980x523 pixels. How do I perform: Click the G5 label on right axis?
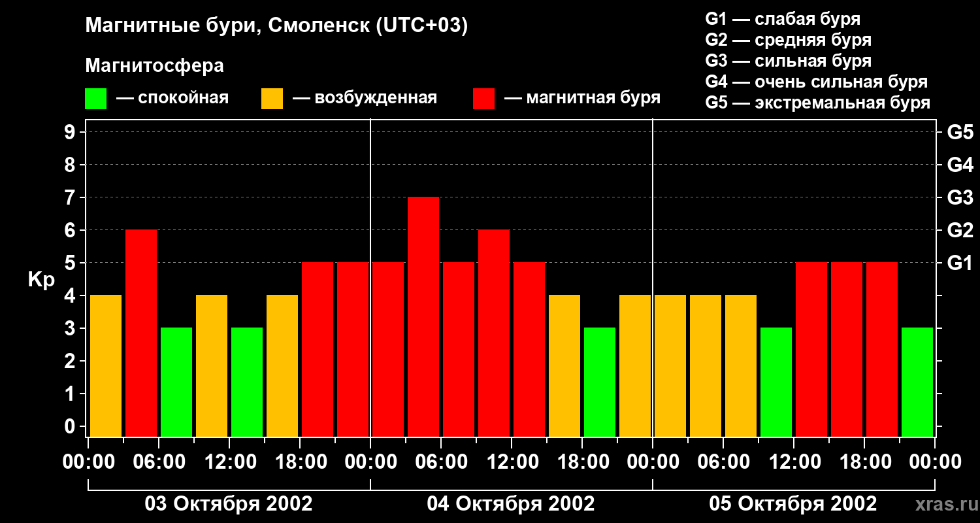tap(960, 132)
